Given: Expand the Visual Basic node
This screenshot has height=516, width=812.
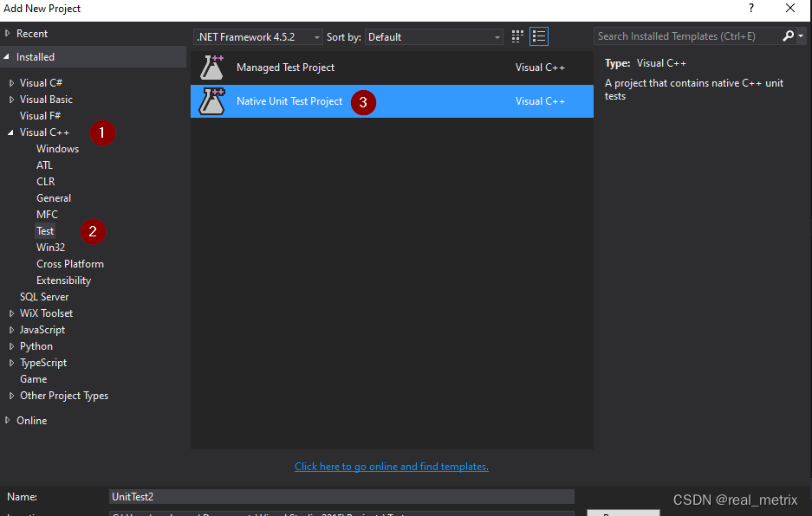Looking at the screenshot, I should (11, 100).
